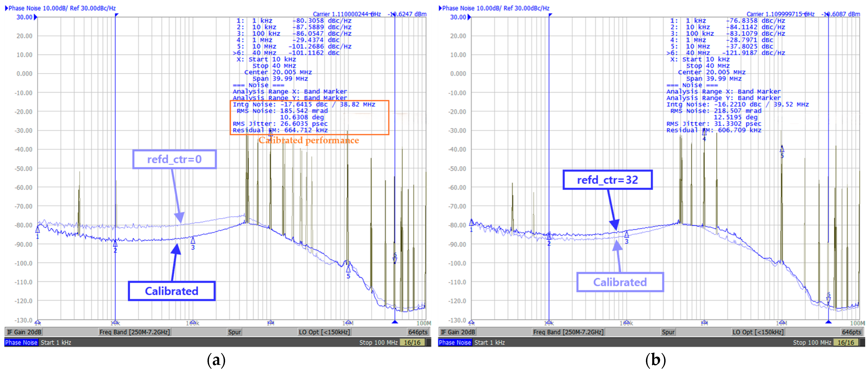868x372 pixels.
Task: Select the Phase Noise tab in left panel
Action: click(x=21, y=342)
